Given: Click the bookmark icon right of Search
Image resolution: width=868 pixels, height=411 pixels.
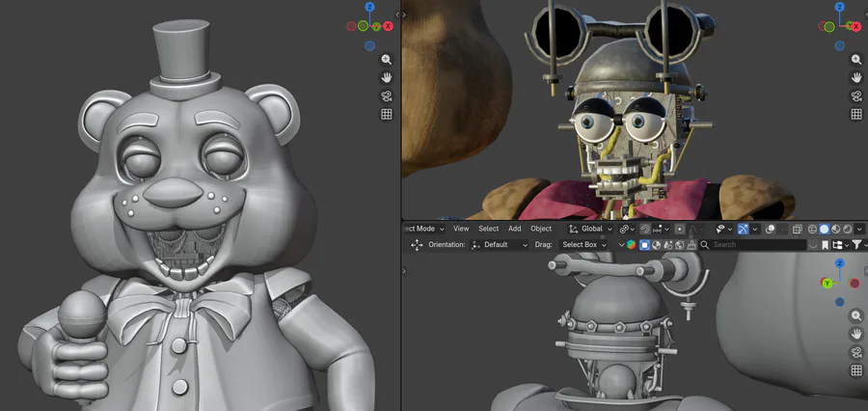Looking at the screenshot, I should click(x=826, y=245).
